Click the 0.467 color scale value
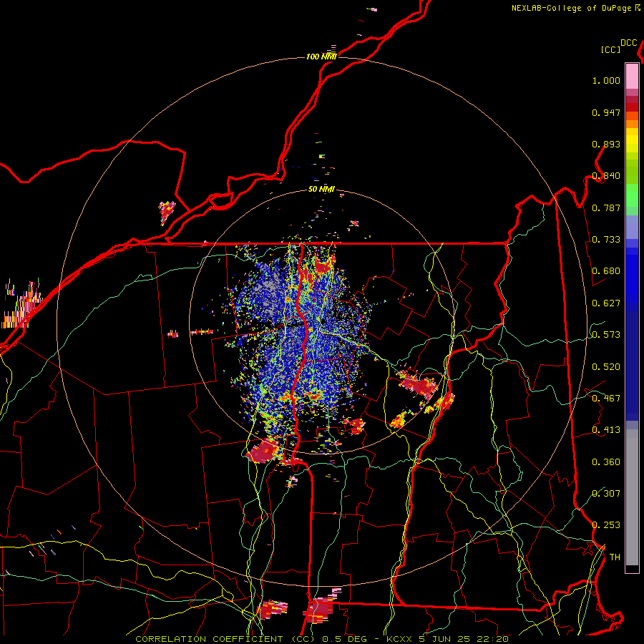The image size is (644, 644). [606, 399]
